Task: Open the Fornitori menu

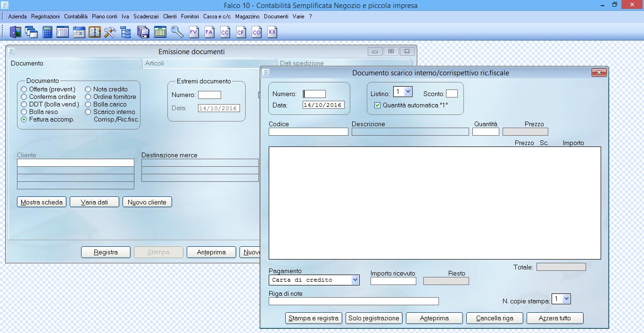Action: 190,16
